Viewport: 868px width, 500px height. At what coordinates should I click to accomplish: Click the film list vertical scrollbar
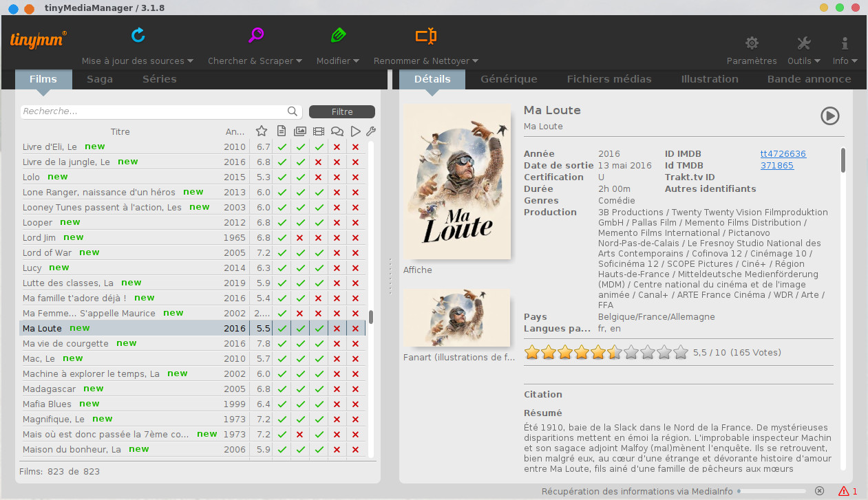click(371, 316)
